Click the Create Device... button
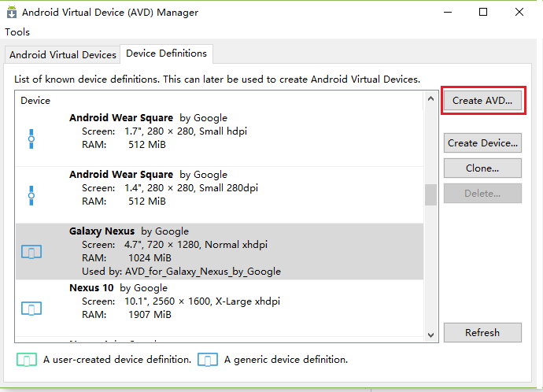Screen dimensions: 543x392 [482, 143]
